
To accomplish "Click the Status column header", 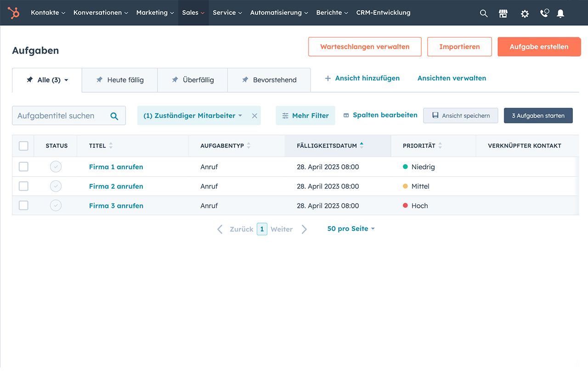I will (57, 146).
